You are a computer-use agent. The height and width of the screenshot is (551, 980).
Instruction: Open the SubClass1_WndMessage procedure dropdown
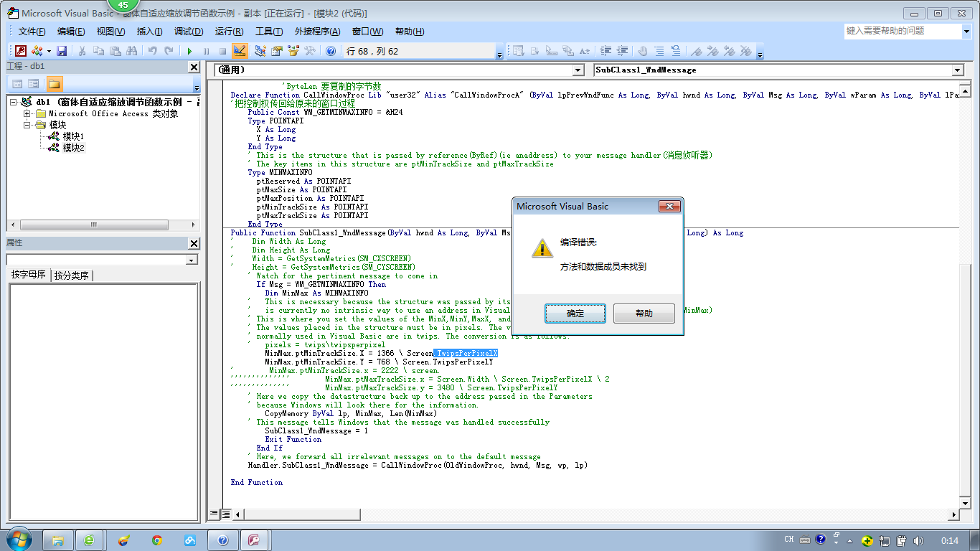[957, 70]
